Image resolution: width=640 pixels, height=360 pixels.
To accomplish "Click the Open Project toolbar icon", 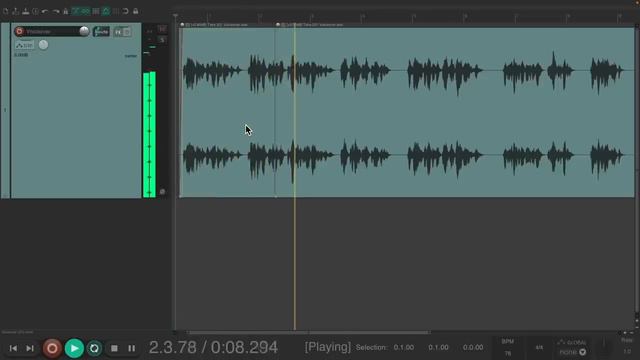I will click(x=16, y=11).
